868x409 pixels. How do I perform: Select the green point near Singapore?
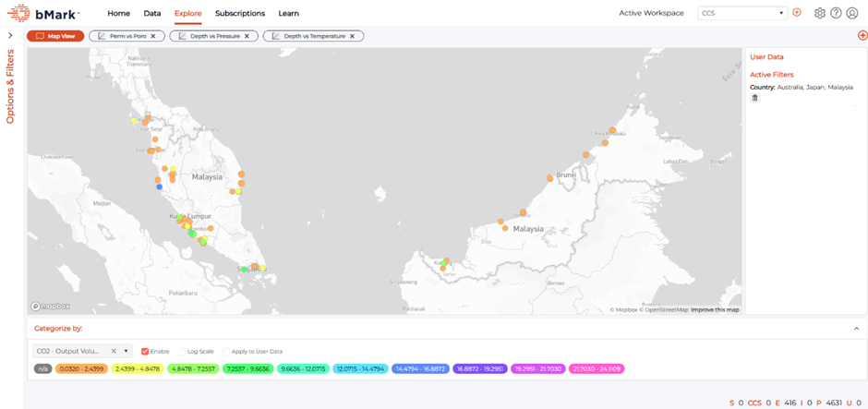[244, 270]
